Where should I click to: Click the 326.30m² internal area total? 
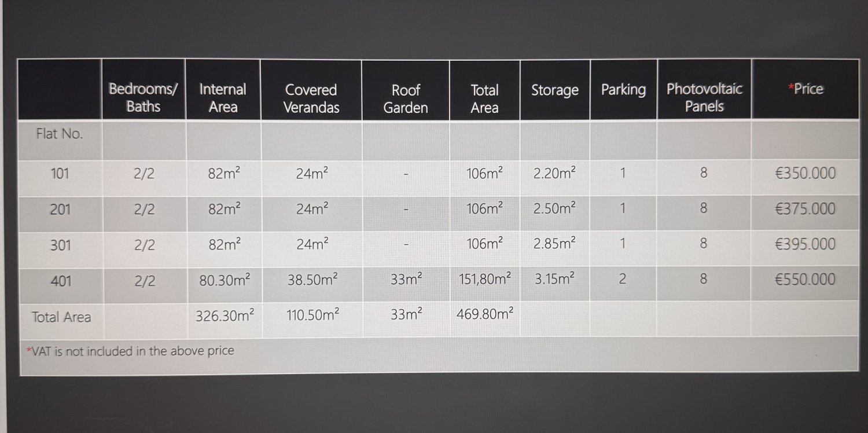225,315
